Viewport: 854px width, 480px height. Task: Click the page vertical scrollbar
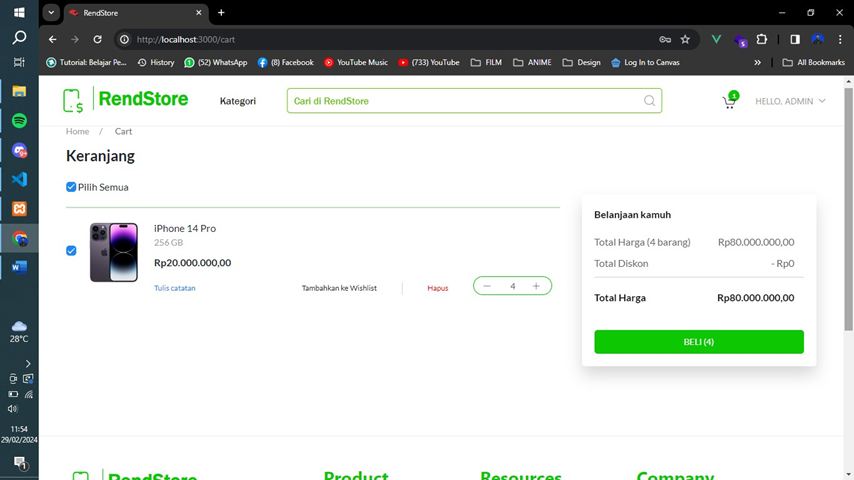849,209
